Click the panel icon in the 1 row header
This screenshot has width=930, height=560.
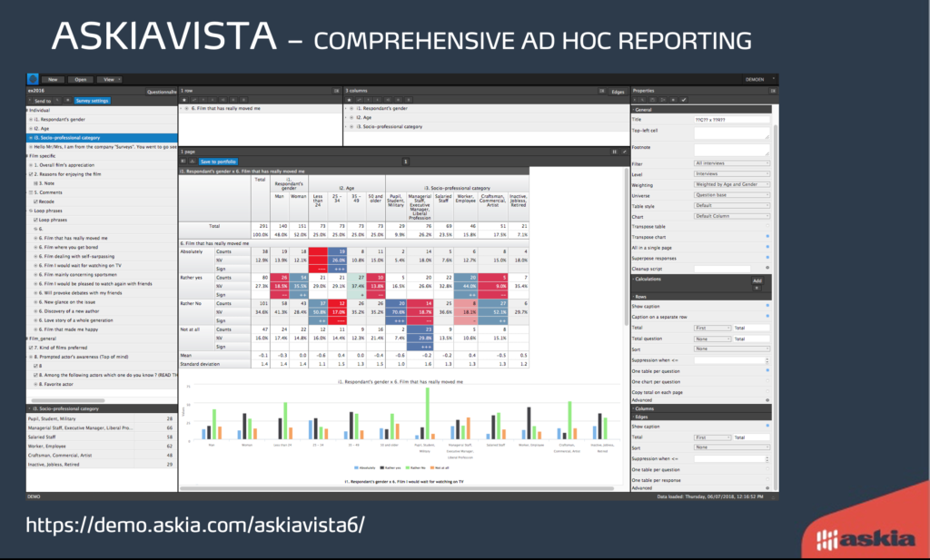click(x=336, y=91)
